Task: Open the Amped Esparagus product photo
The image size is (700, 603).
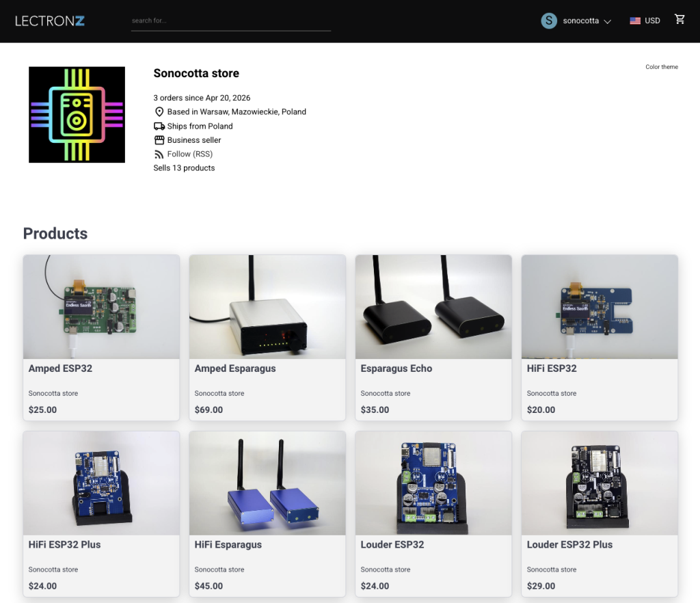Action: tap(267, 307)
